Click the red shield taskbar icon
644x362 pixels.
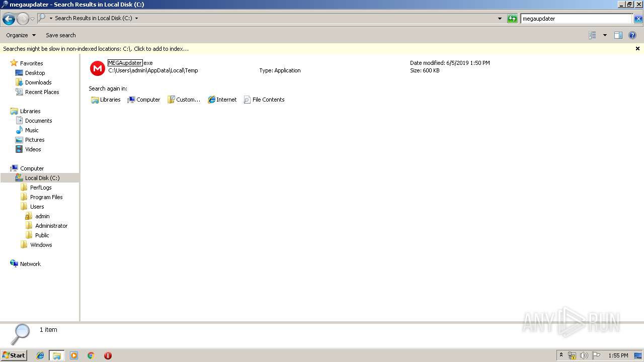pos(108,355)
